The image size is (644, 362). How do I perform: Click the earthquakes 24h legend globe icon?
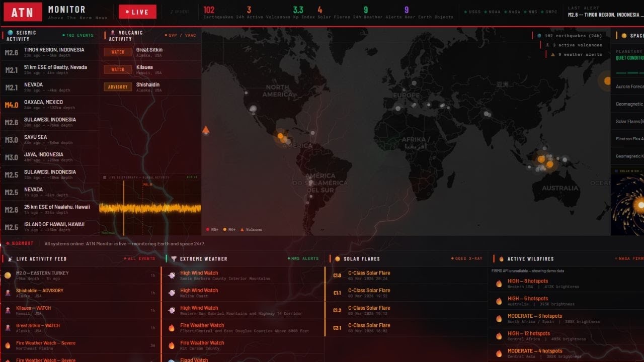(x=540, y=36)
